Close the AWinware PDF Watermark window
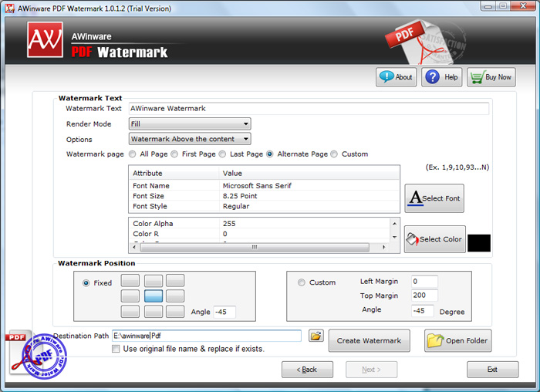540x392 pixels. tap(523, 6)
